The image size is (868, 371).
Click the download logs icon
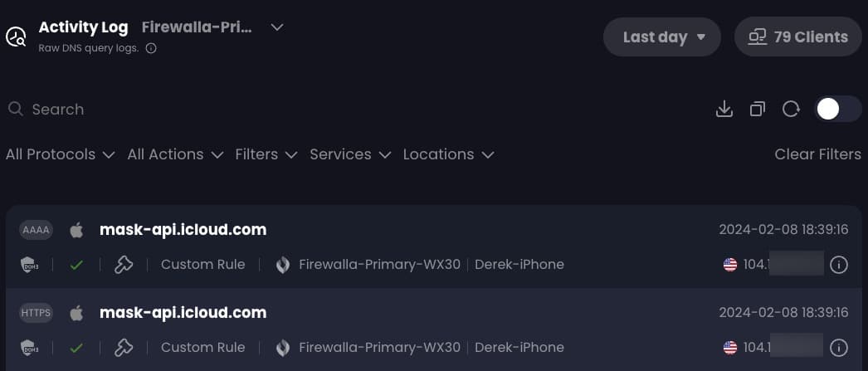[724, 109]
